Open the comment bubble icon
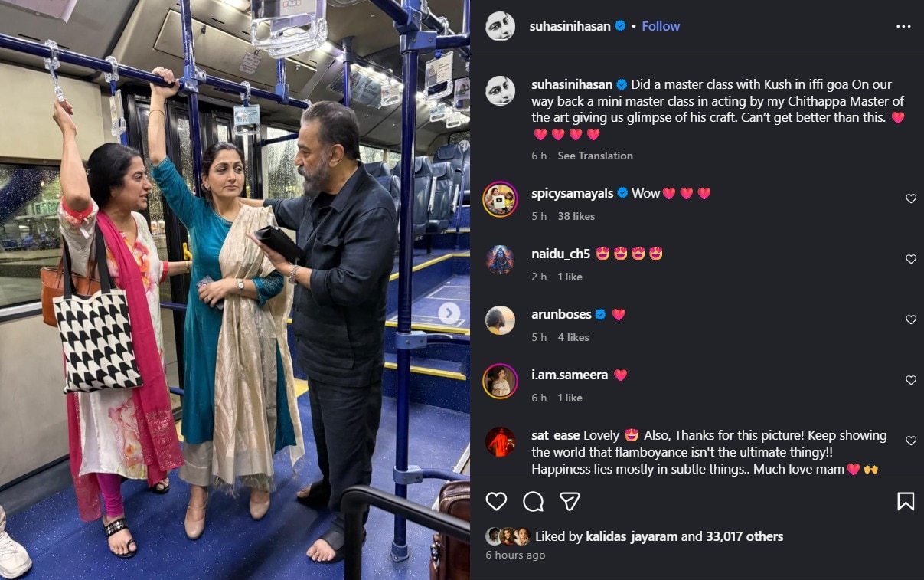Image resolution: width=924 pixels, height=580 pixels. coord(533,501)
